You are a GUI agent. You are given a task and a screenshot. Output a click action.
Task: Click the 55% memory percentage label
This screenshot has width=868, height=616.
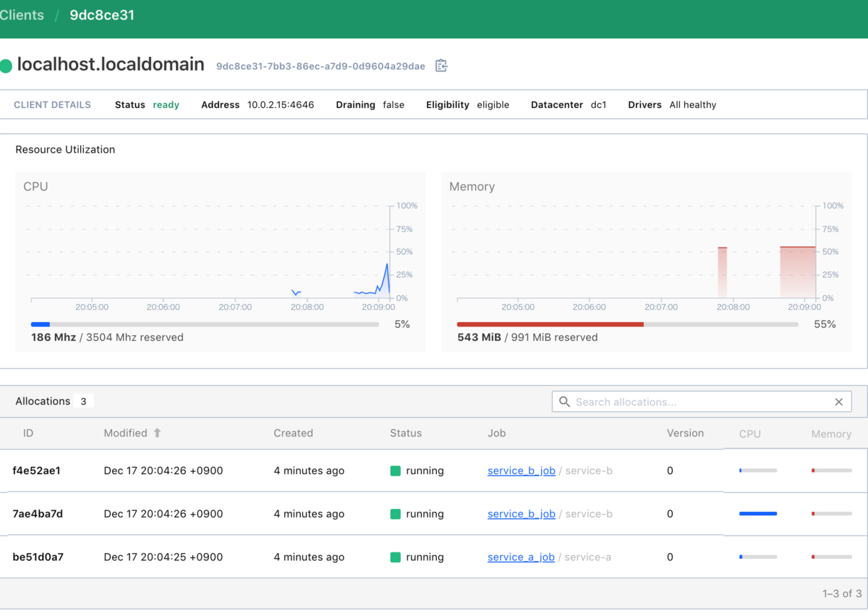[825, 324]
